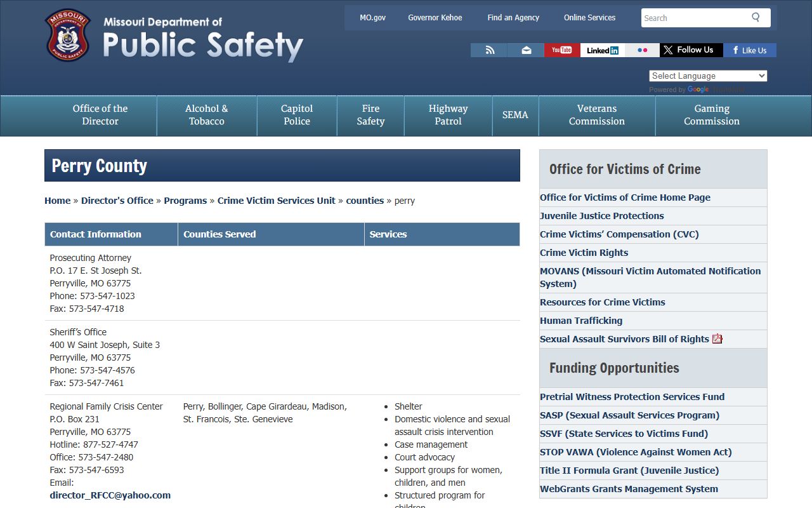Click the Crime Victim Services Unit breadcrumb

pyautogui.click(x=277, y=201)
